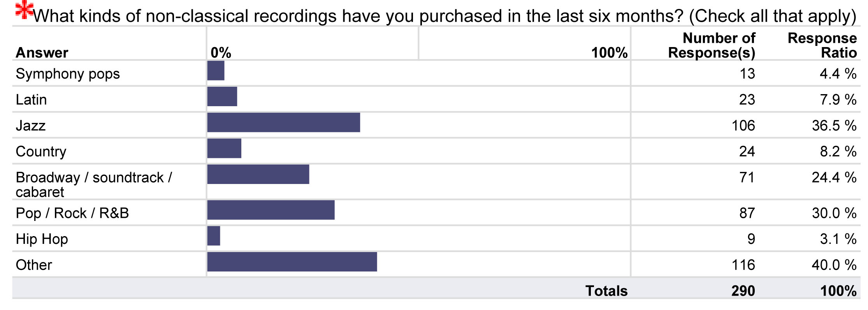The image size is (868, 310).
Task: Click the Hip Hop response bar
Action: pos(214,236)
